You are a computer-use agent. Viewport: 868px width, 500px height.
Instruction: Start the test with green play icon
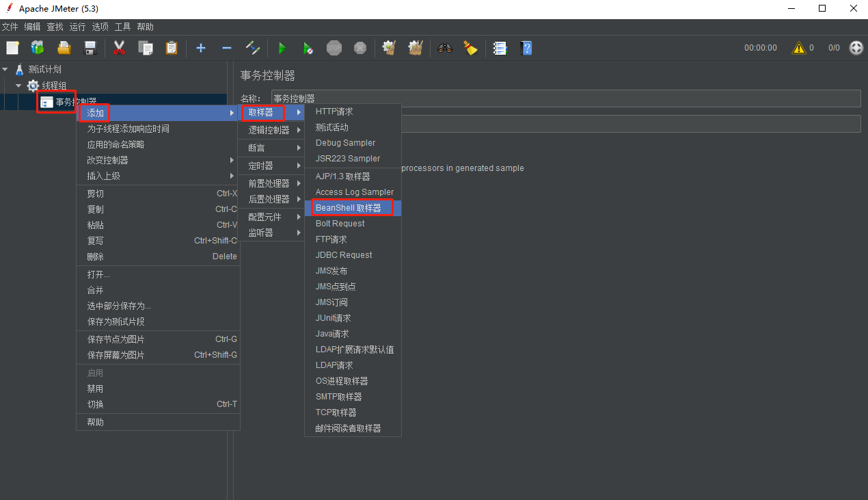point(282,48)
